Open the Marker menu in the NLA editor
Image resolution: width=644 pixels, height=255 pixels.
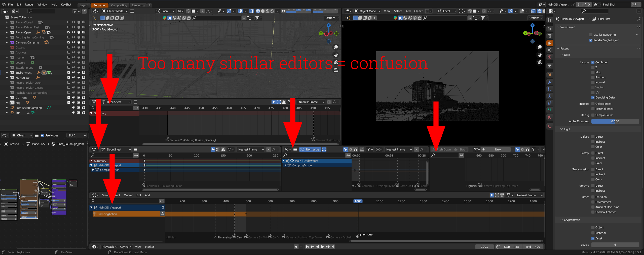click(128, 195)
